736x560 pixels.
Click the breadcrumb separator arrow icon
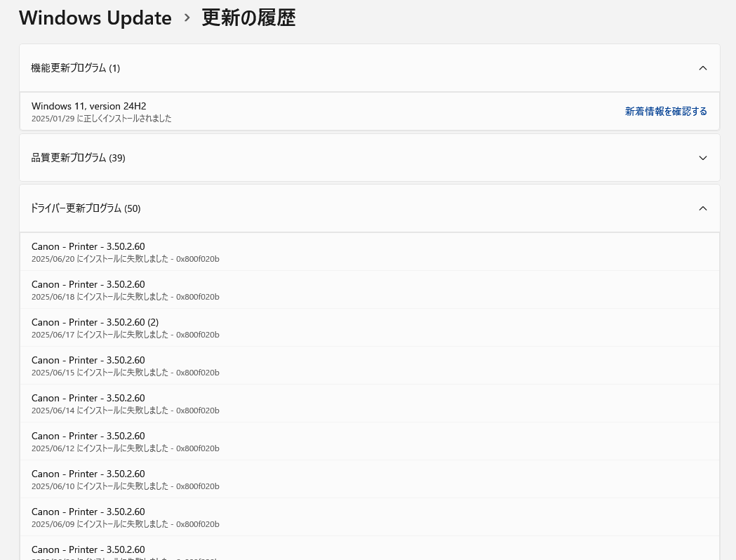pos(187,18)
